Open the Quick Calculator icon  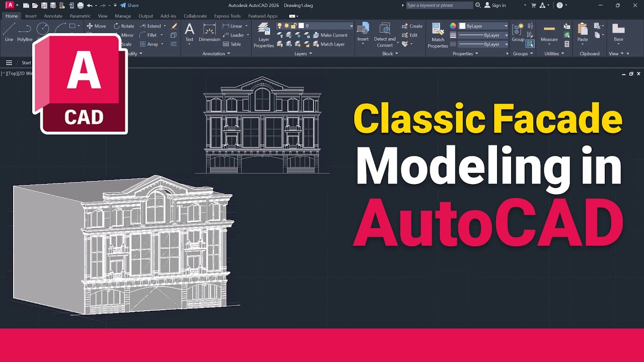pyautogui.click(x=567, y=44)
